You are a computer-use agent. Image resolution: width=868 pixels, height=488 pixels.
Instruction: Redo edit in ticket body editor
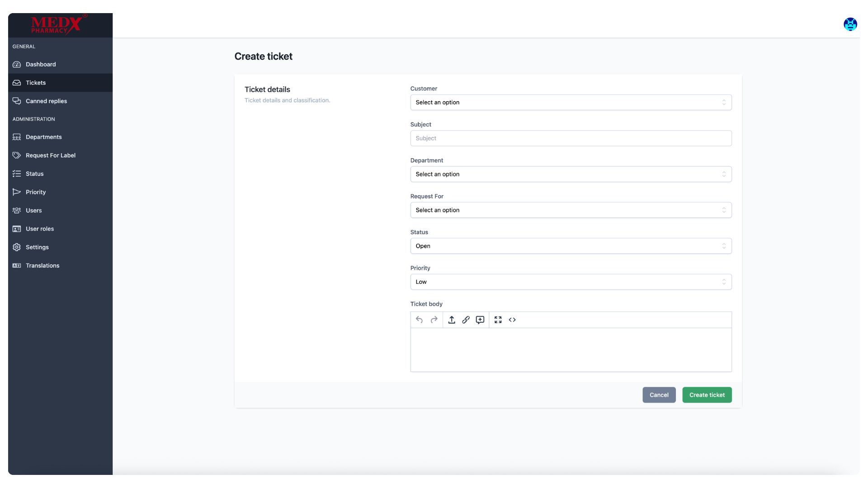[434, 320]
